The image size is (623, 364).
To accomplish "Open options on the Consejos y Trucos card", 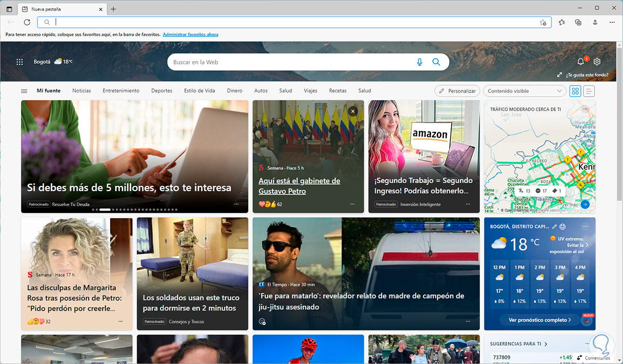I will (x=236, y=321).
